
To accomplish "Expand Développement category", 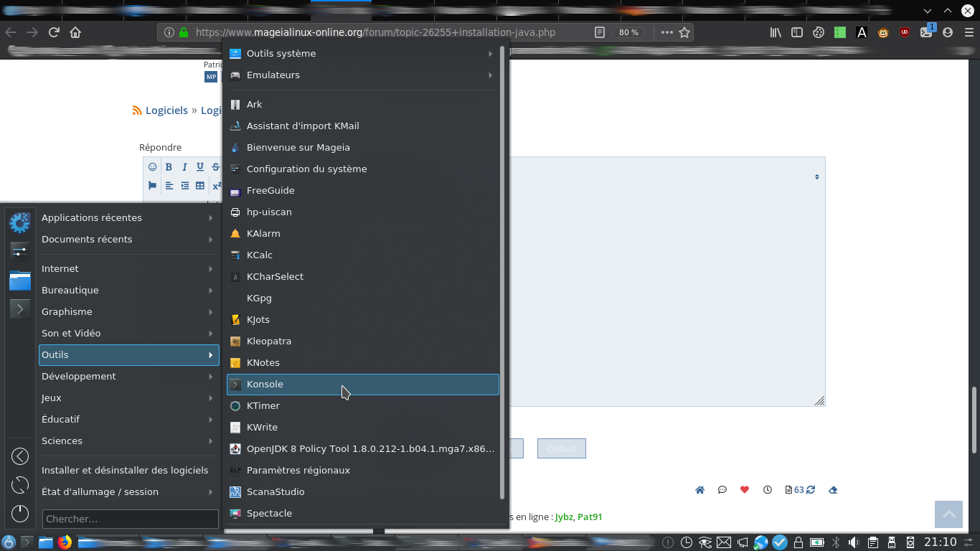I will click(x=128, y=376).
